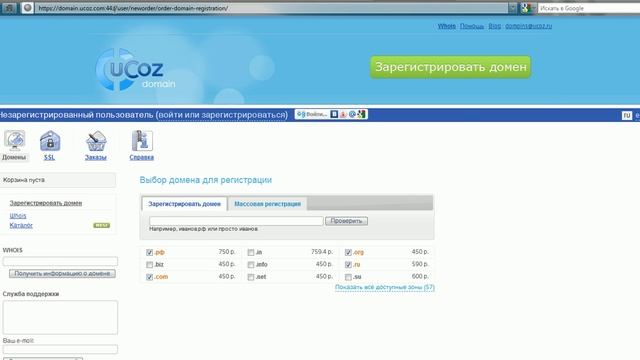This screenshot has height=360, width=640.
Task: Uncheck the .рф domain zone
Action: 149,253
